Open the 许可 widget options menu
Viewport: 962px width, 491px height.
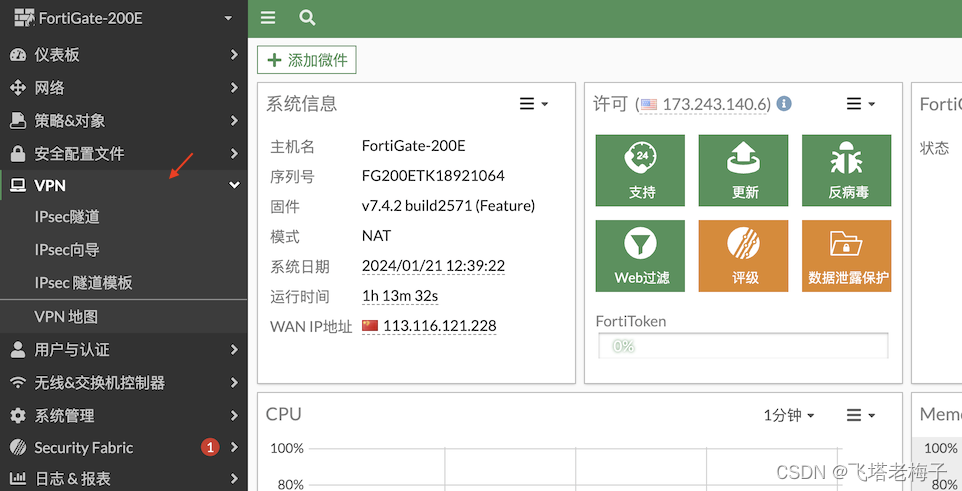click(861, 104)
